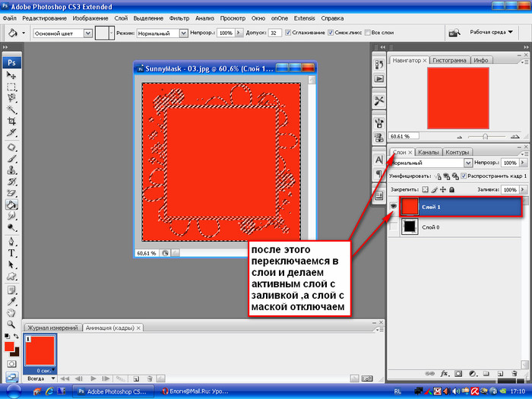Swap foreground and background colors

pos(16,336)
